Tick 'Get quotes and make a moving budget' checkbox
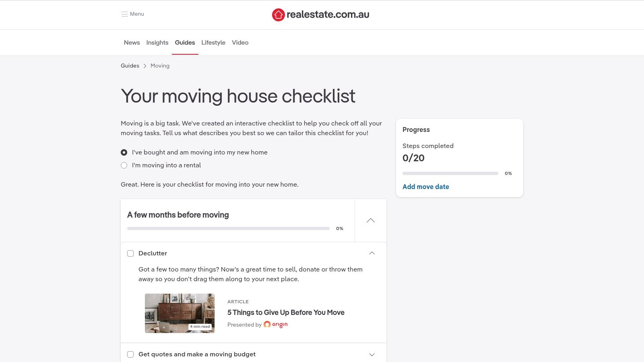This screenshot has height=362, width=644. [x=130, y=354]
